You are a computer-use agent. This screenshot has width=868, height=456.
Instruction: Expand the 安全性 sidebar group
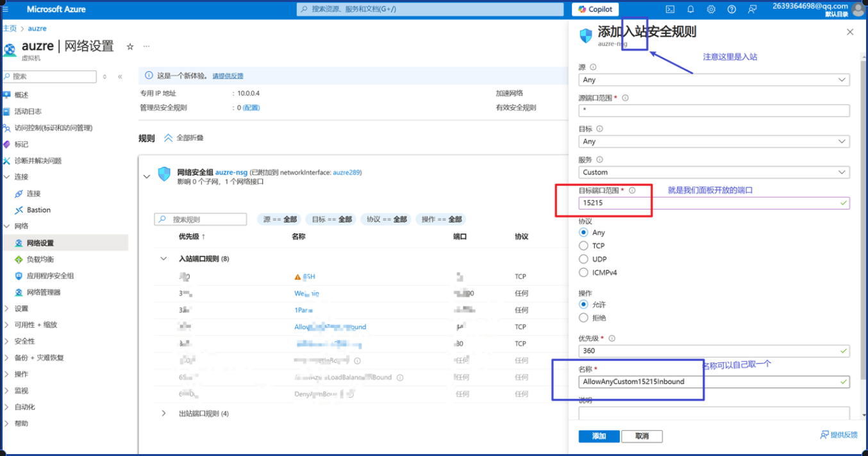pos(7,341)
